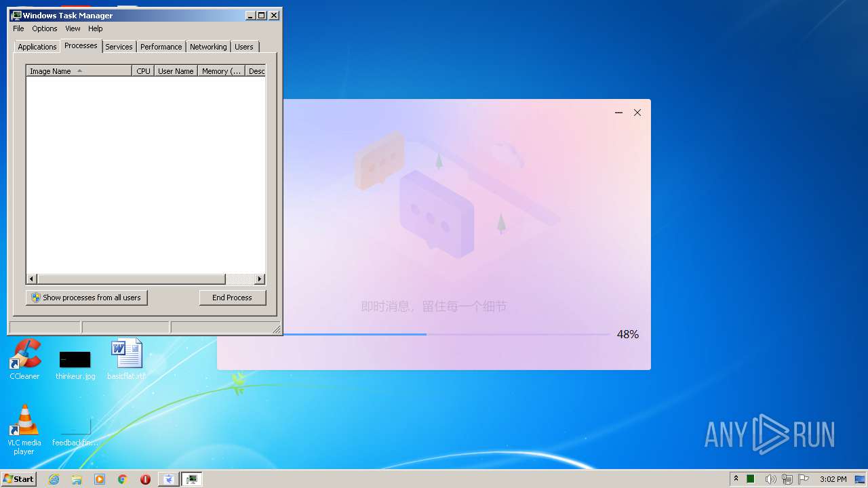Show hidden system tray icons

pyautogui.click(x=736, y=479)
